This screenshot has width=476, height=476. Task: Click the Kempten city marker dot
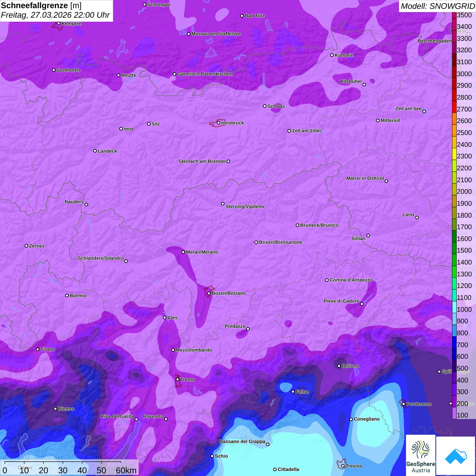(x=58, y=23)
